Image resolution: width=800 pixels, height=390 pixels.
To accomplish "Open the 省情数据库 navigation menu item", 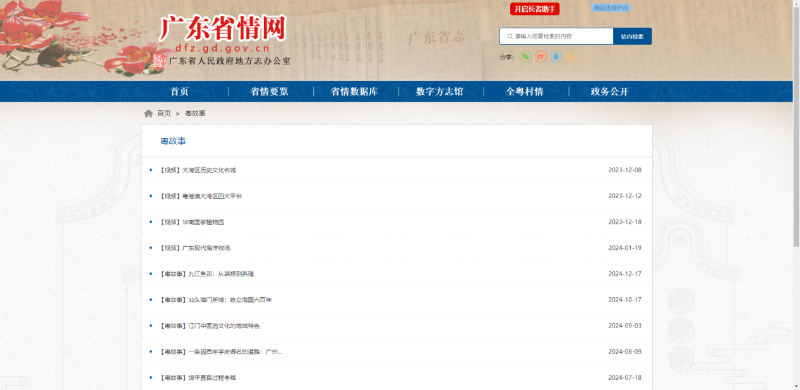I will 354,92.
